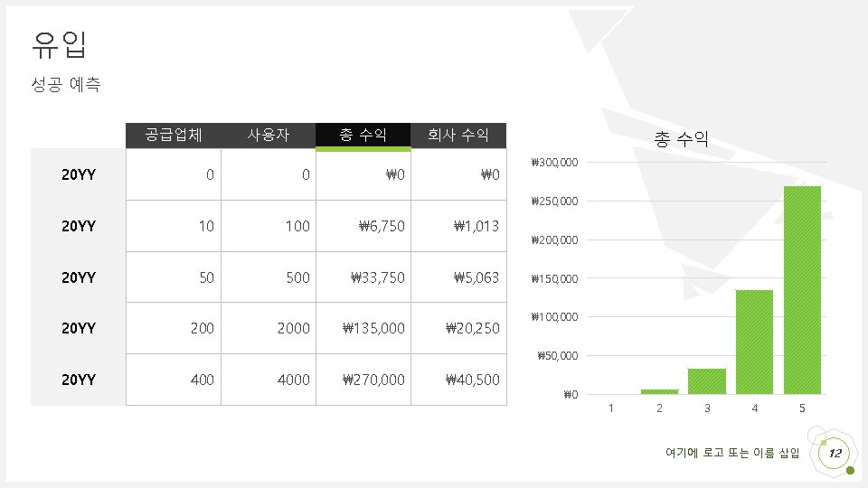Select the tallest green bar in chart

[802, 290]
